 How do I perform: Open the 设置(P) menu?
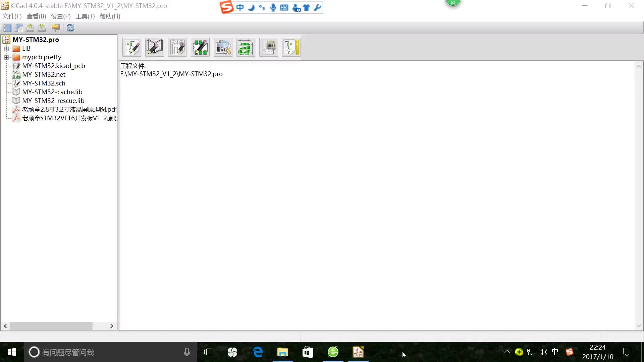click(61, 16)
